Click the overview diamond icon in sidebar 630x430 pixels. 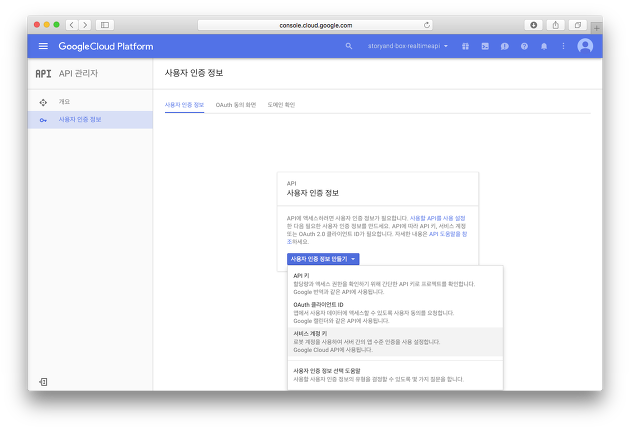pyautogui.click(x=43, y=102)
